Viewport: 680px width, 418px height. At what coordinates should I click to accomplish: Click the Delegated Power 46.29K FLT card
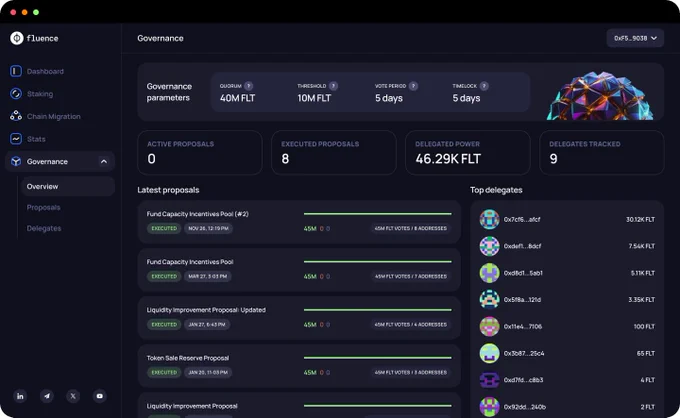[x=468, y=153]
